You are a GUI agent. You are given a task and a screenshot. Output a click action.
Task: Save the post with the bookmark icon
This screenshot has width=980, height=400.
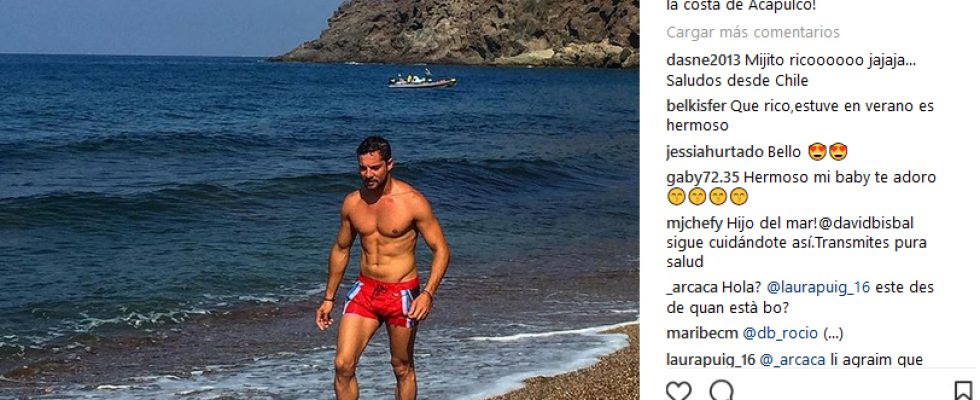tap(963, 391)
